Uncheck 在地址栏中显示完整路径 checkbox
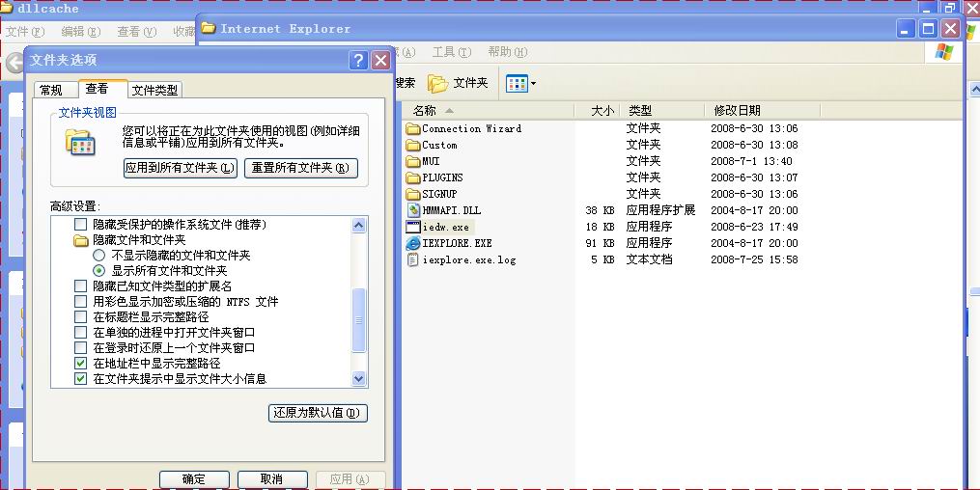Viewport: 980px width, 490px height. coord(81,364)
